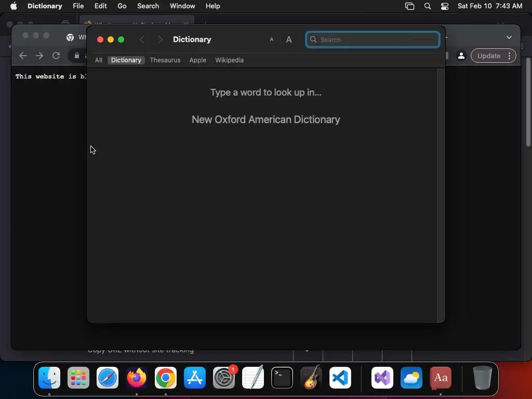Open Spotlight search in menu bar
The image size is (532, 399).
click(x=428, y=6)
